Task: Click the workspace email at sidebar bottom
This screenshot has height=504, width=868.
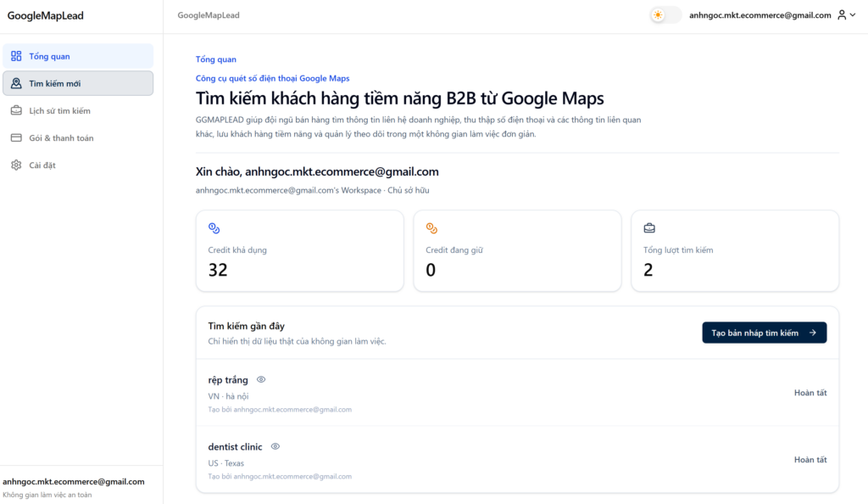Action: 74,481
